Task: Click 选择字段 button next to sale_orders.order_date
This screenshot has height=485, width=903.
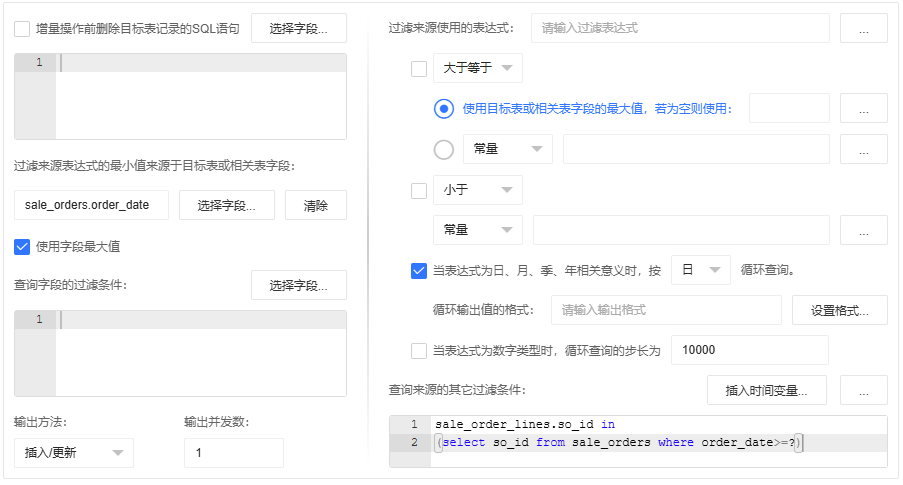Action: coord(227,205)
